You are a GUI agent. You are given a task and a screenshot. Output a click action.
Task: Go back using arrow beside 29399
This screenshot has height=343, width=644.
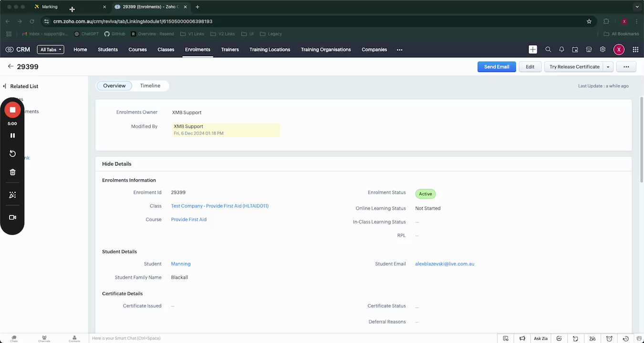point(10,67)
